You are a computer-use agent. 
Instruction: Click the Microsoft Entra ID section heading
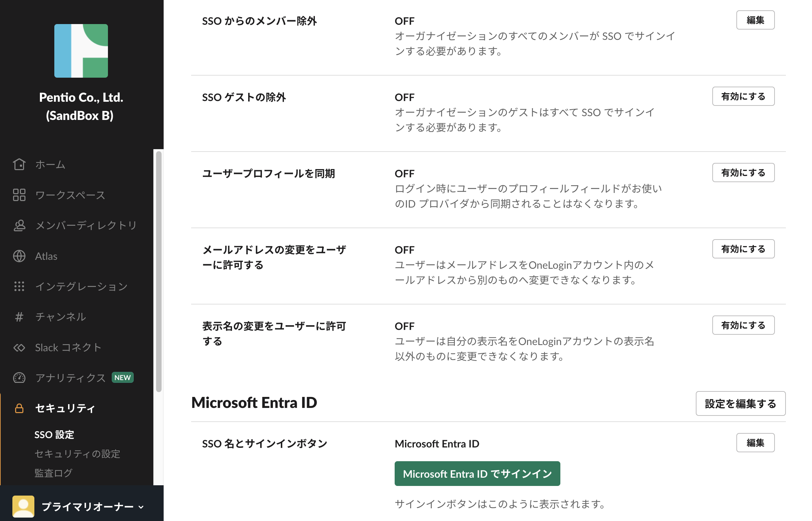(254, 403)
